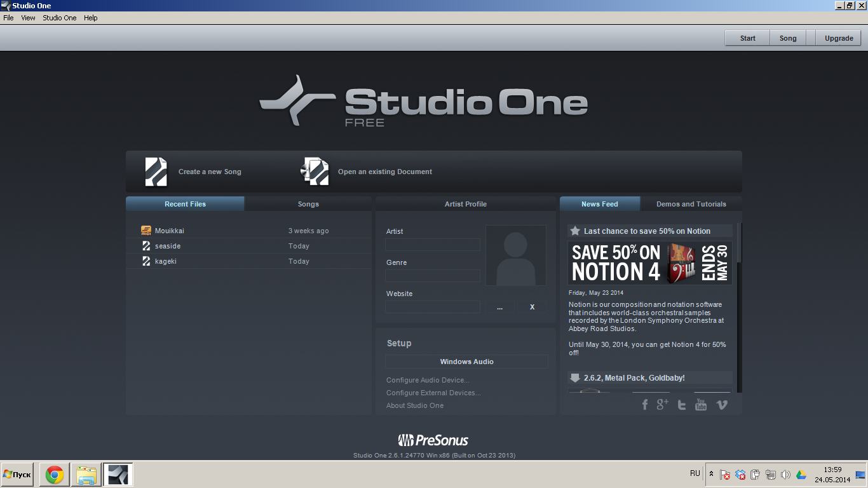Click the Website input field
868x488 pixels.
pos(433,307)
